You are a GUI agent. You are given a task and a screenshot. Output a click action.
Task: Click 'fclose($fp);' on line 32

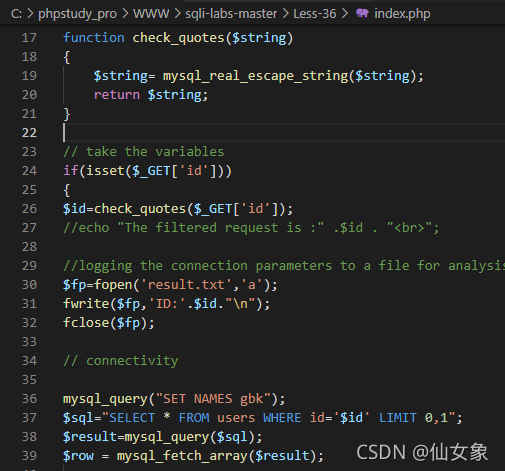109,323
